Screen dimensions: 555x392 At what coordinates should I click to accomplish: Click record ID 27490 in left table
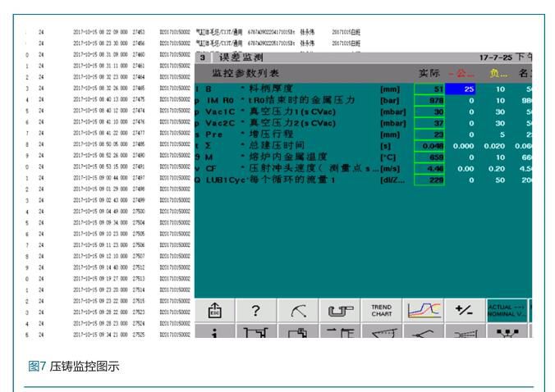point(139,156)
